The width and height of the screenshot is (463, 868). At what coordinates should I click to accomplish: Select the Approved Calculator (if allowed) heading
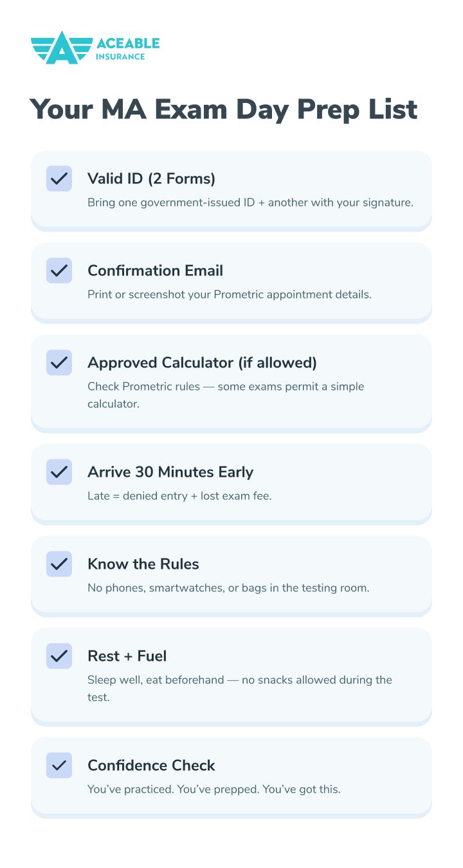point(202,362)
